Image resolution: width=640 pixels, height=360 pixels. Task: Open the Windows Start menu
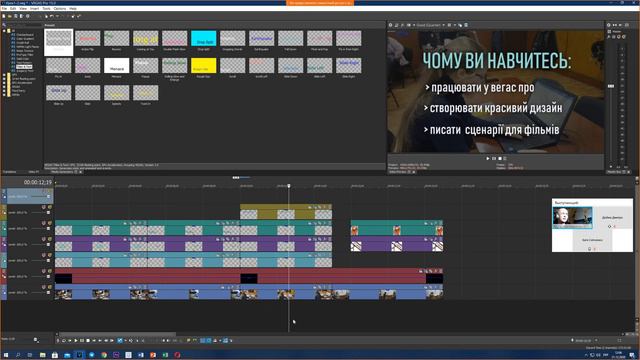5,355
